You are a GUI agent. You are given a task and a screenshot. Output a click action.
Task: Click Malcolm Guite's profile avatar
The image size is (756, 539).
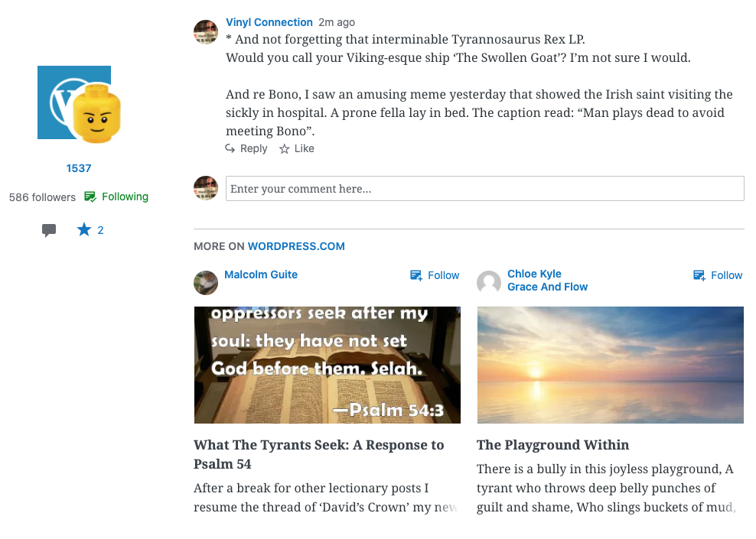206,282
